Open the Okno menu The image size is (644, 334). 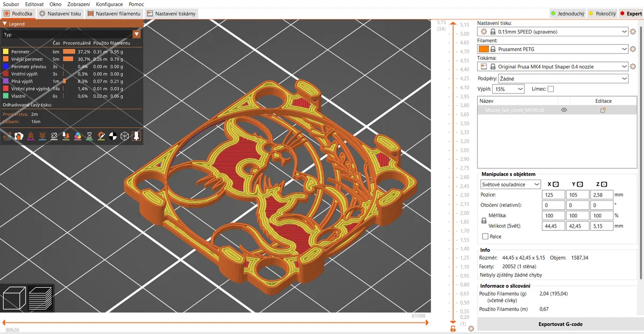coord(56,4)
